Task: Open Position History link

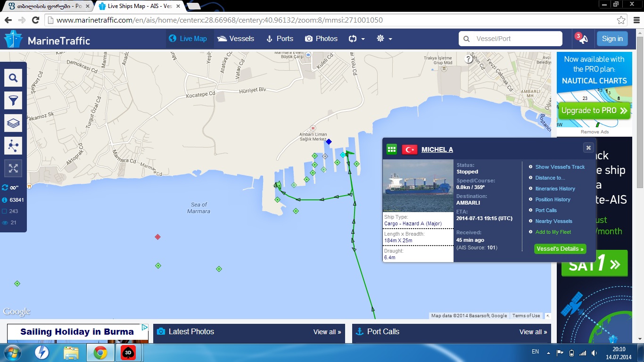Action: point(553,199)
